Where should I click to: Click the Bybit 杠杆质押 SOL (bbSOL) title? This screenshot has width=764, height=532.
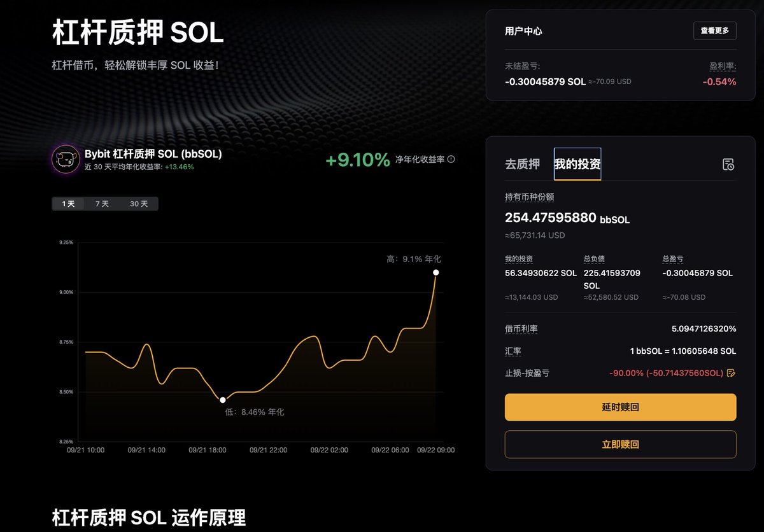click(153, 154)
